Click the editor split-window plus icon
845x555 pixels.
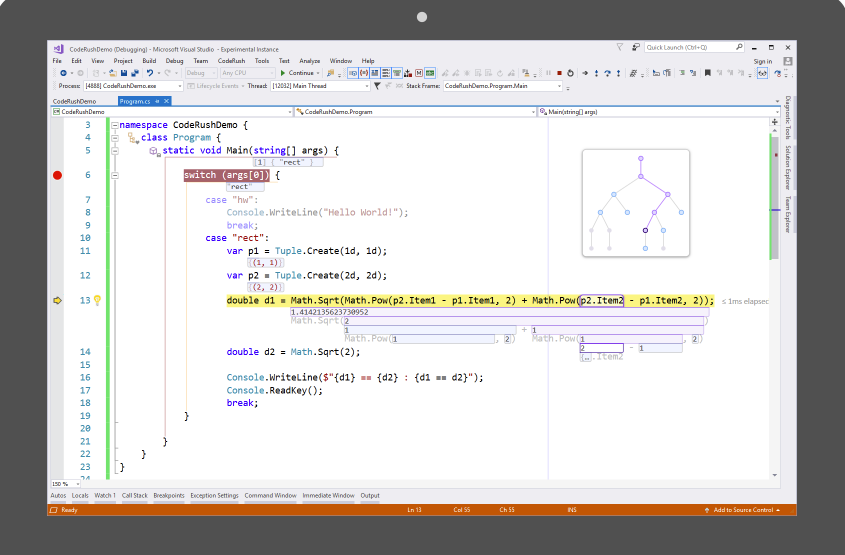tap(774, 122)
